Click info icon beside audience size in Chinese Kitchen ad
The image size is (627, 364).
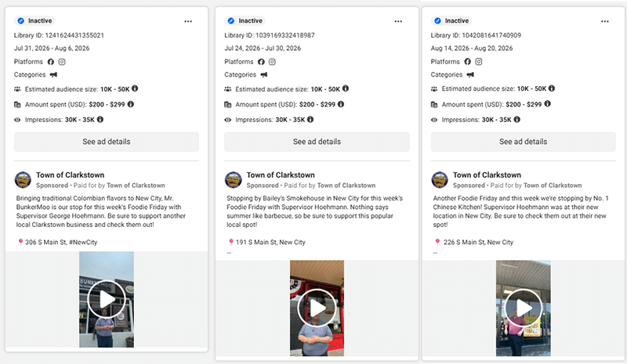click(552, 88)
